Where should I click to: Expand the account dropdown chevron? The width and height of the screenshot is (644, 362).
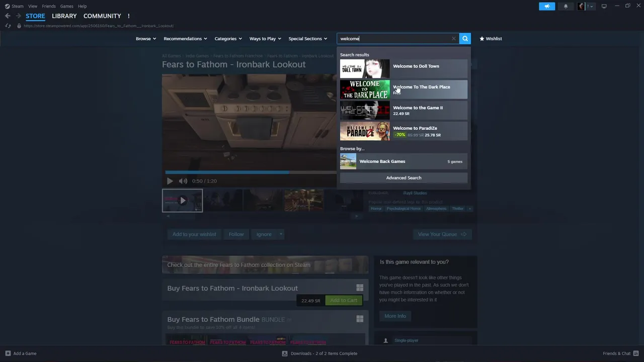(x=591, y=6)
